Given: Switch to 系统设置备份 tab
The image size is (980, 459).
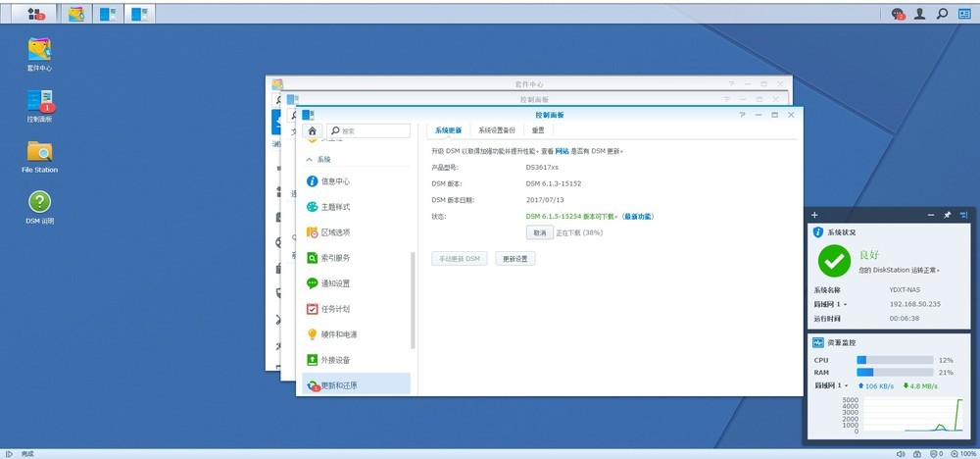Looking at the screenshot, I should 497,130.
